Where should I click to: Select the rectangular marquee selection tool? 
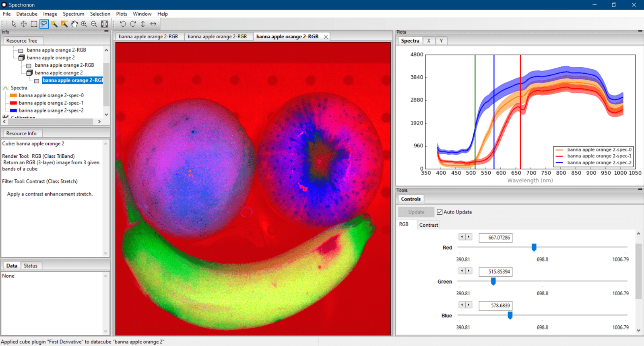click(x=34, y=24)
